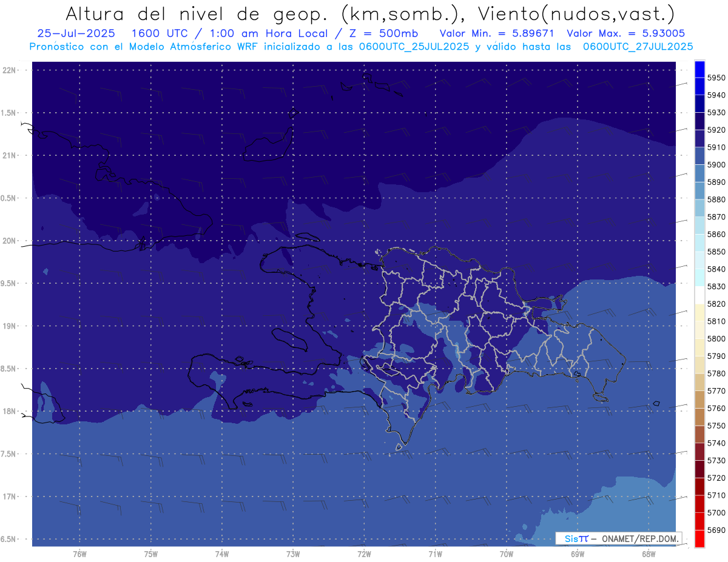The height and width of the screenshot is (562, 728).
Task: Pick the legend swatch between 5950 and 5940
Action: tap(699, 87)
